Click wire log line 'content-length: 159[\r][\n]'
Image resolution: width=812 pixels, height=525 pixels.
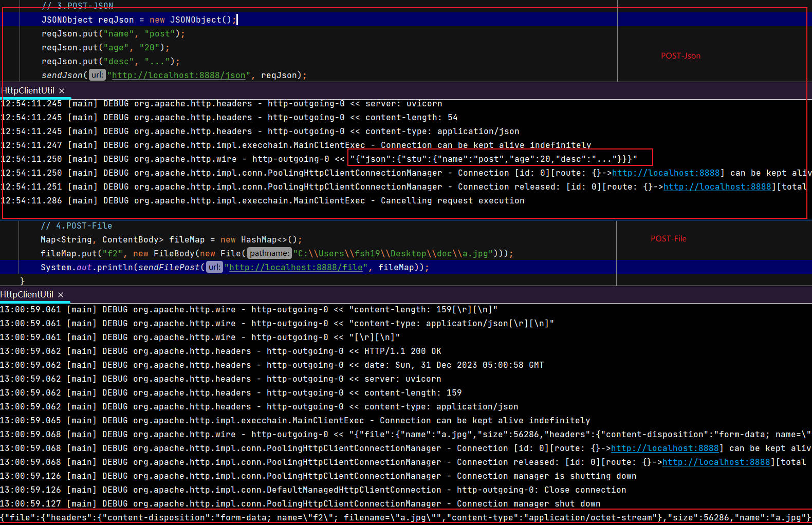click(249, 310)
